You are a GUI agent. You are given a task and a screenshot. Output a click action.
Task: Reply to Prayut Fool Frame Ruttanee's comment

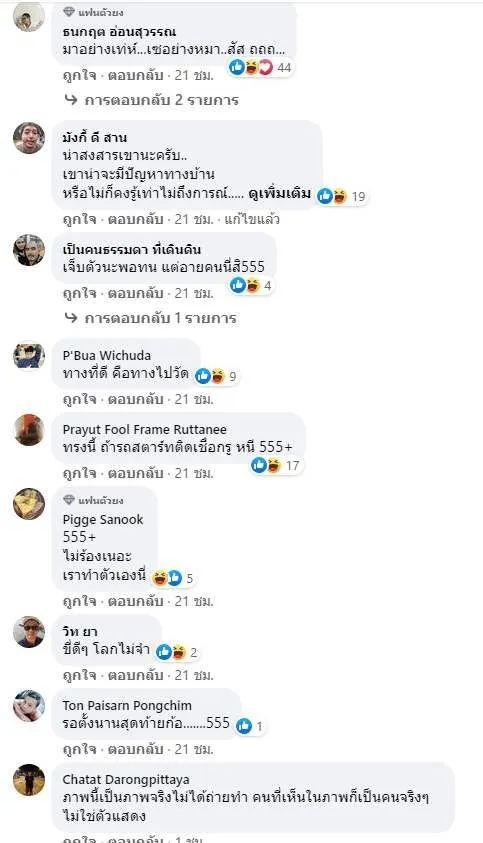click(x=135, y=474)
